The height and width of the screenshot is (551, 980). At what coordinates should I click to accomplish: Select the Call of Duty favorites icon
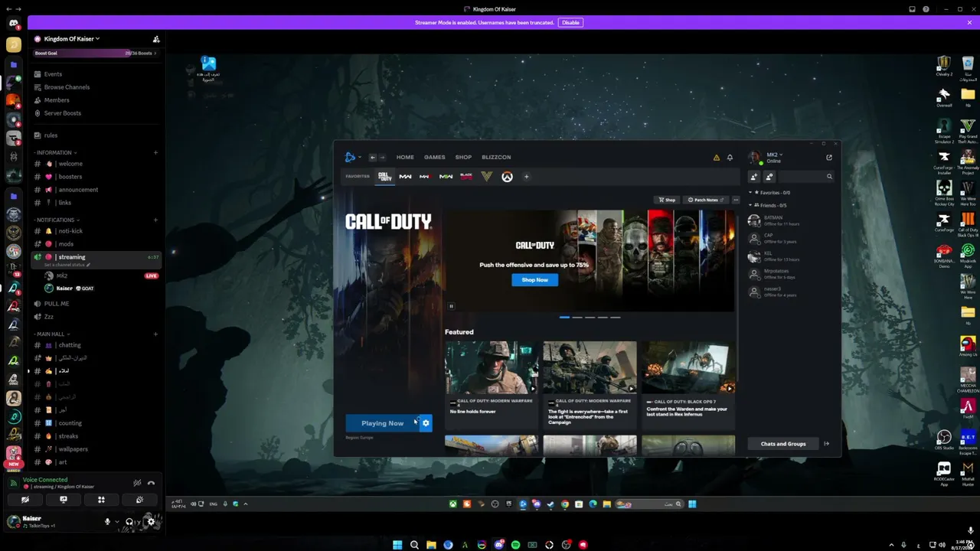pos(384,177)
